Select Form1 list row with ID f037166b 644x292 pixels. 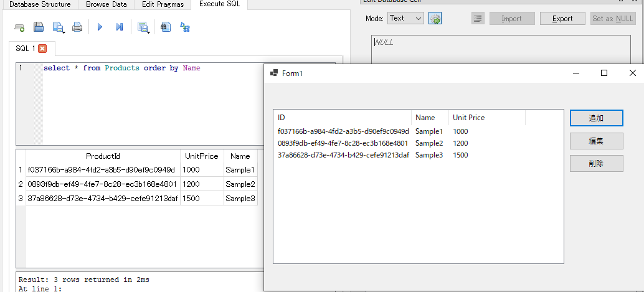pyautogui.click(x=343, y=131)
